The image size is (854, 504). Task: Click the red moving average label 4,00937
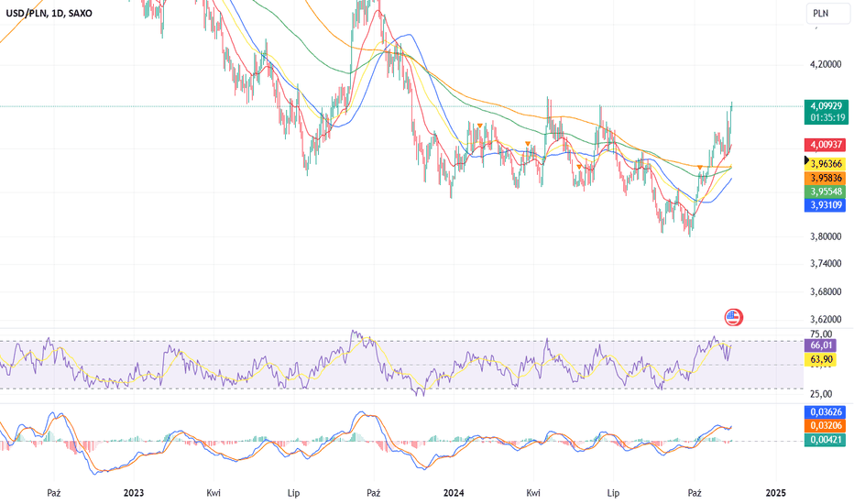point(825,145)
